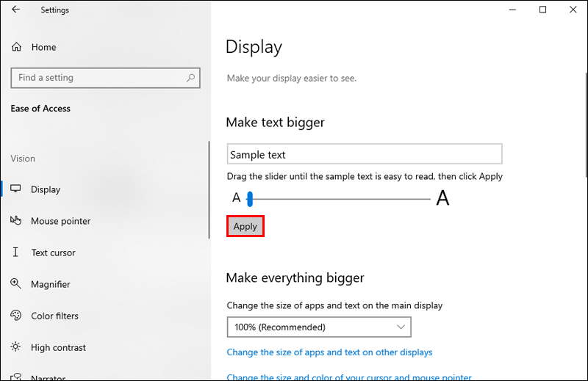The image size is (588, 381).
Task: Open Mouse pointer icon in sidebar
Action: click(15, 220)
